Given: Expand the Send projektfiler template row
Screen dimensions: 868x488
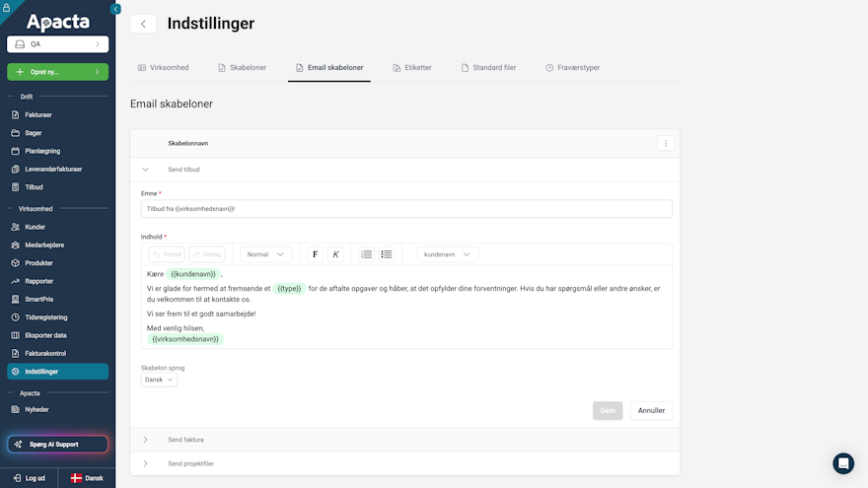Looking at the screenshot, I should click(146, 463).
